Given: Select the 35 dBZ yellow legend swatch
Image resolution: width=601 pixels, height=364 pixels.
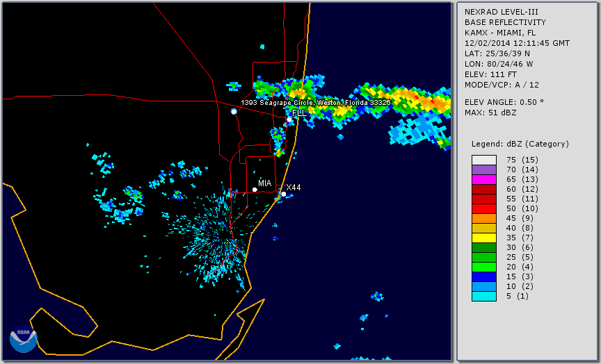Looking at the screenshot, I should [484, 238].
